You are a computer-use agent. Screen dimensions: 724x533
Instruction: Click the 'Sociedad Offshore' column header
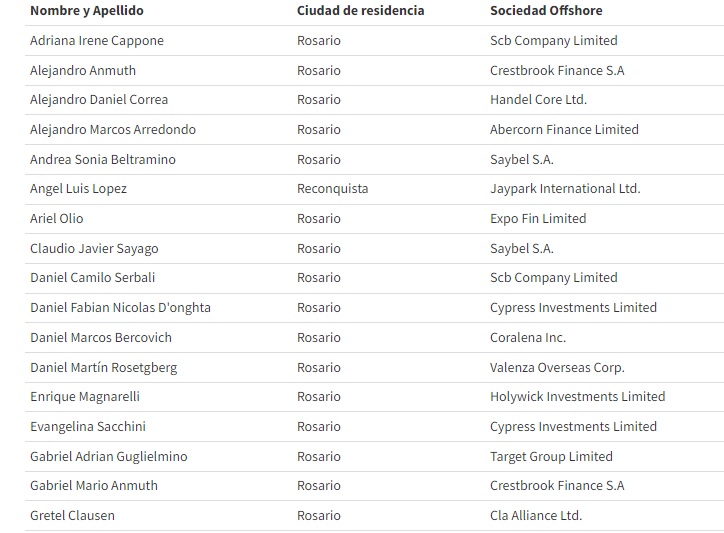click(546, 11)
